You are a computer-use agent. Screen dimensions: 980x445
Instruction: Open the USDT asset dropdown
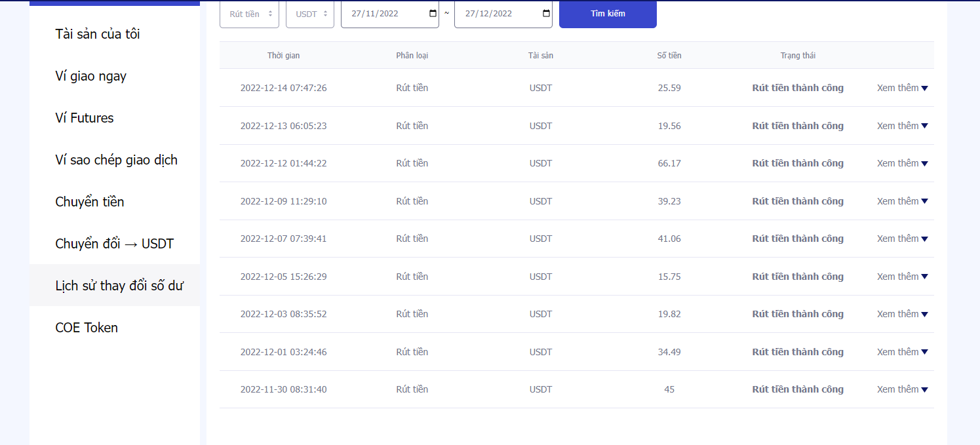pyautogui.click(x=310, y=14)
